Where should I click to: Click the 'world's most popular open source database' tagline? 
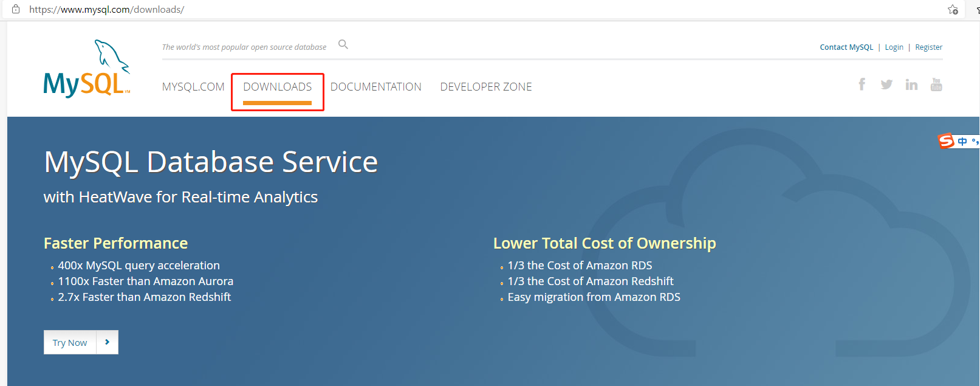[x=244, y=47]
